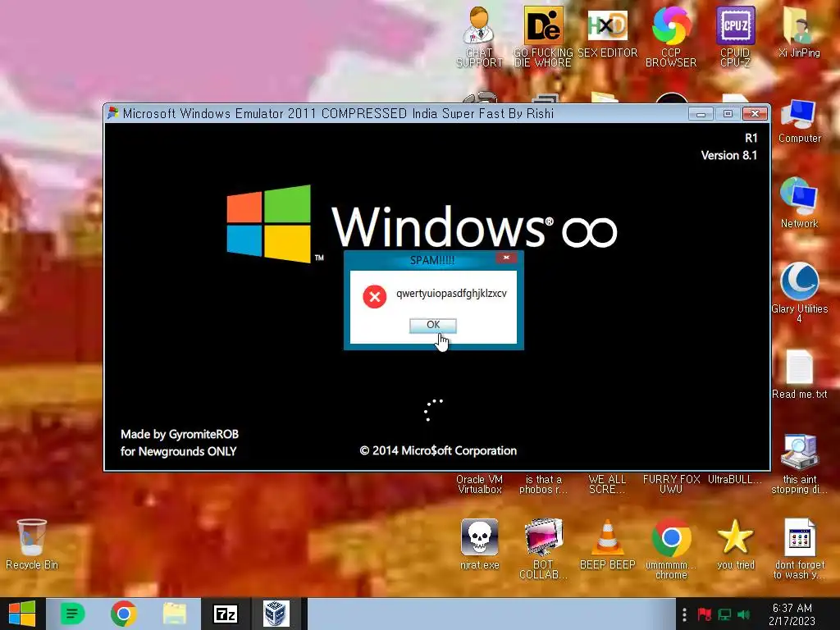840x630 pixels.
Task: Switch to VirtualBox in the taskbar
Action: 276,614
